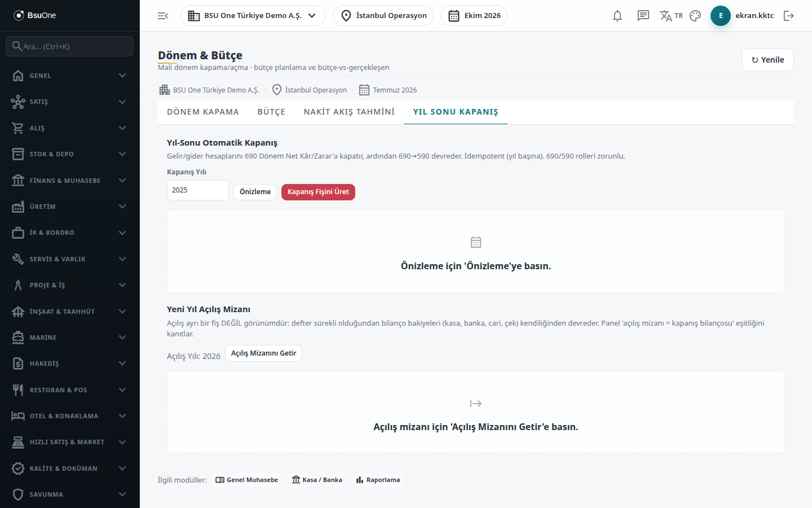This screenshot has width=812, height=508.
Task: Click the Kapanış Yılı input field
Action: coord(198,190)
